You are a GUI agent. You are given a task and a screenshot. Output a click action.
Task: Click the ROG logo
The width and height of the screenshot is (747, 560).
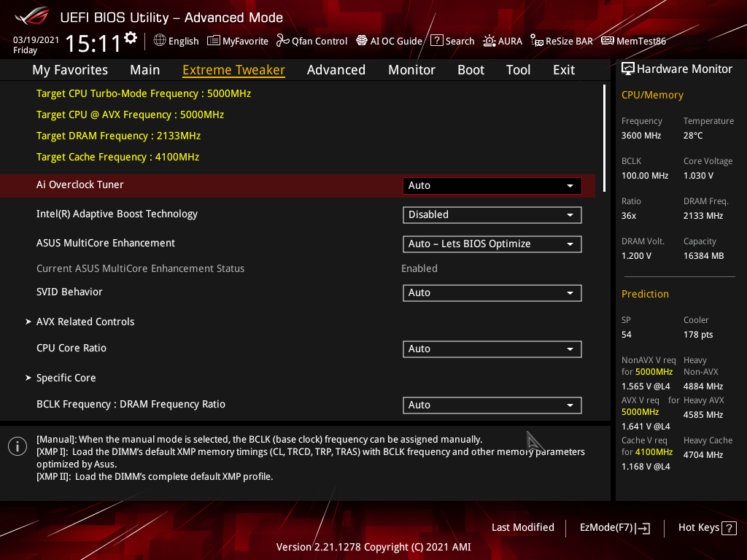pos(32,17)
